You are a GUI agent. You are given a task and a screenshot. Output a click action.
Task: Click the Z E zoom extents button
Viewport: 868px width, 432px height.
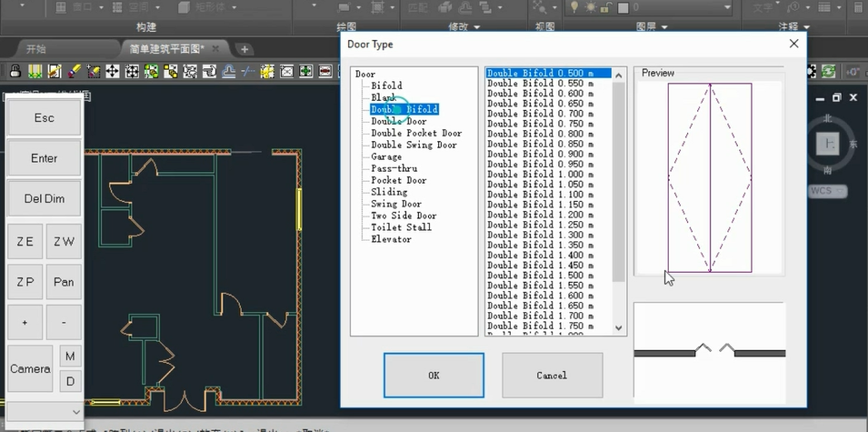point(25,242)
